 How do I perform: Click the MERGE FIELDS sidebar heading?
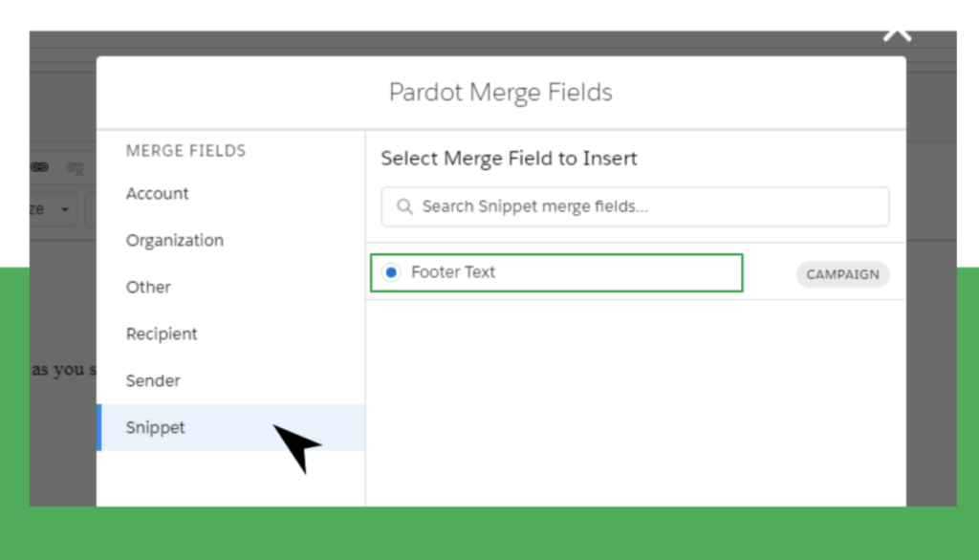point(186,150)
